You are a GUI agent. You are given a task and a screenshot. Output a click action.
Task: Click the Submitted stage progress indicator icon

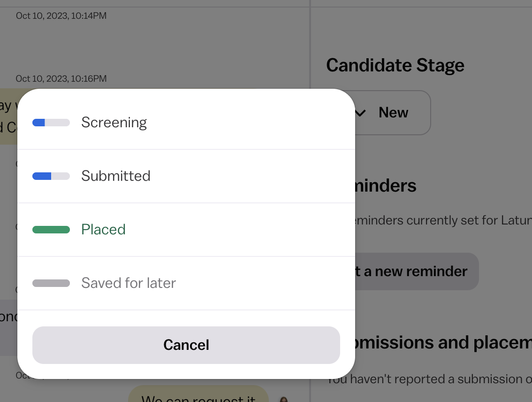[51, 176]
